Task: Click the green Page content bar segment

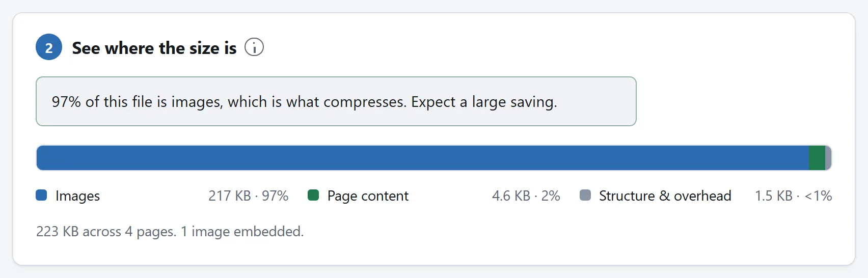Action: 817,158
